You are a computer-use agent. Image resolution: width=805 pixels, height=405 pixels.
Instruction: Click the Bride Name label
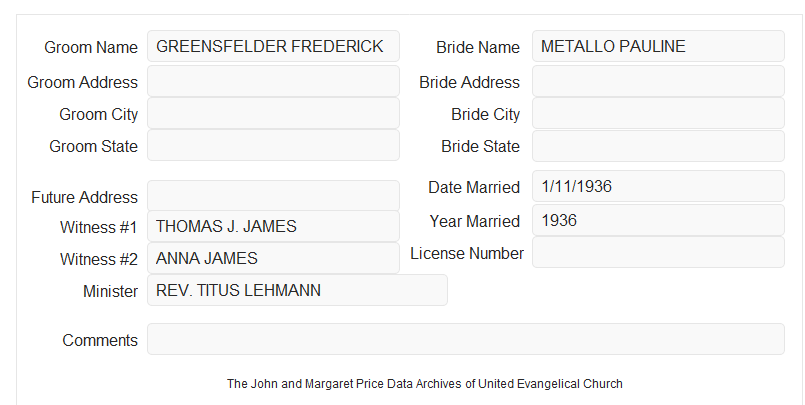click(478, 47)
